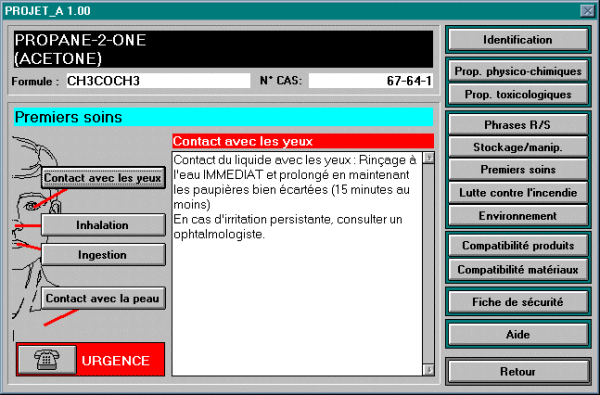Click the telephone icon beside URGENCE

coord(47,360)
